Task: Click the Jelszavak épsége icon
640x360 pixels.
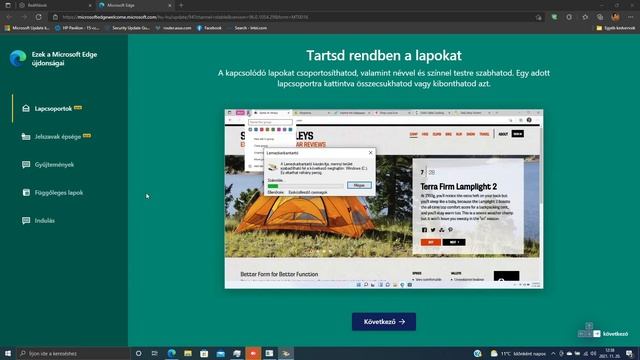Action: click(26, 137)
